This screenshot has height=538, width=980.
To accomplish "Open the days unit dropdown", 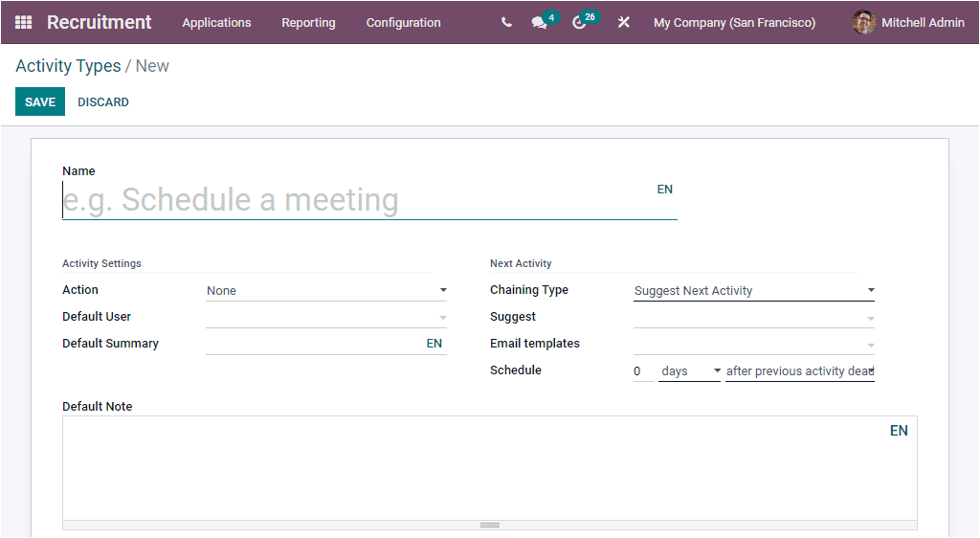I will (689, 370).
